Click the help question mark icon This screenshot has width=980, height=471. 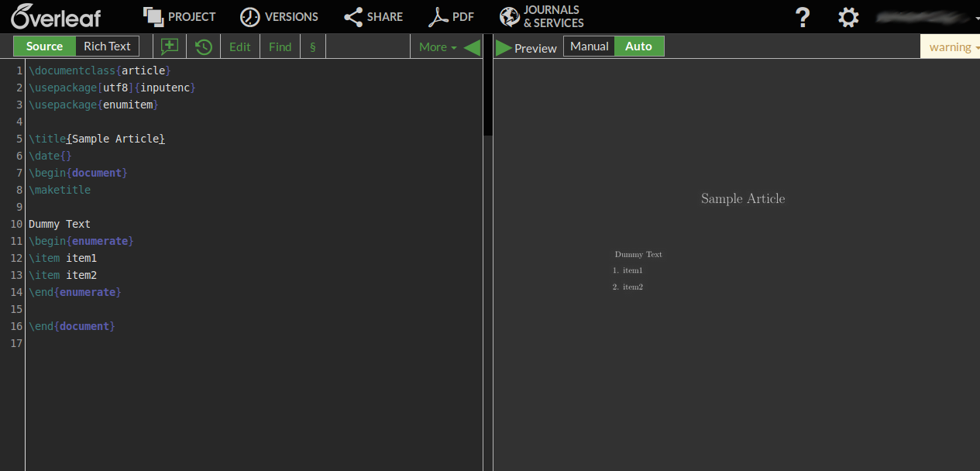(x=803, y=16)
